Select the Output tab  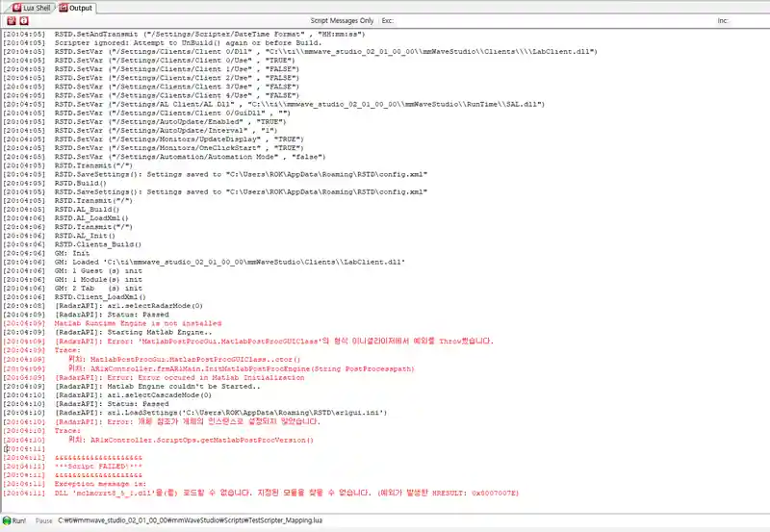click(x=76, y=8)
